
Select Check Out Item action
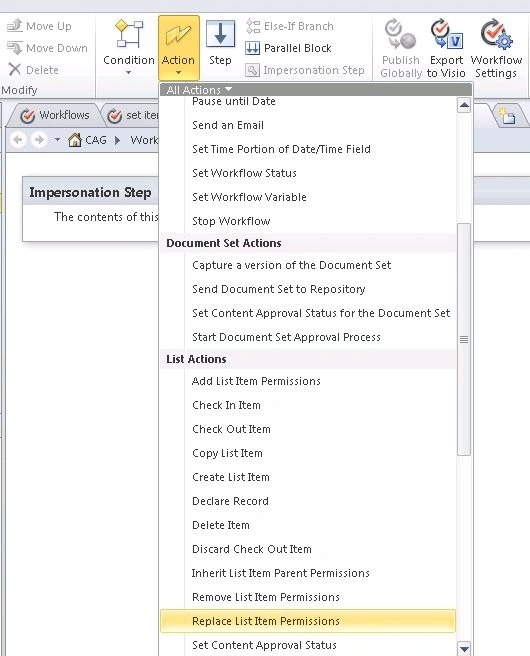231,429
